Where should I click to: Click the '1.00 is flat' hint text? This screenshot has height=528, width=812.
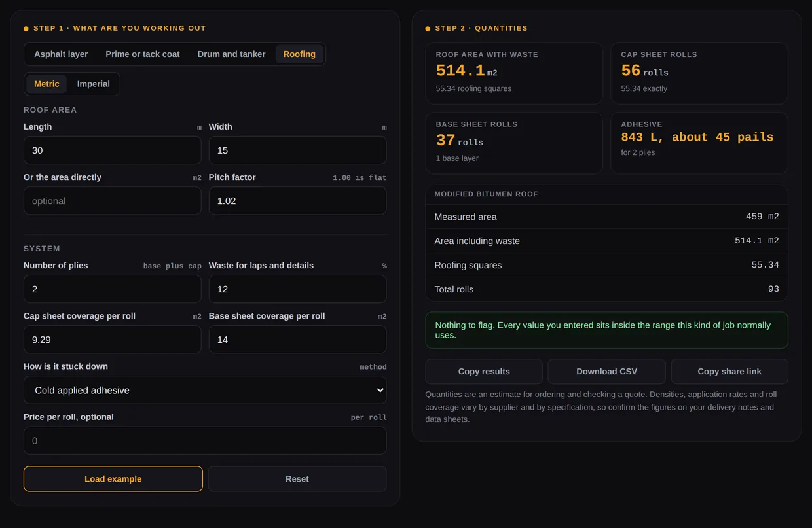click(360, 178)
